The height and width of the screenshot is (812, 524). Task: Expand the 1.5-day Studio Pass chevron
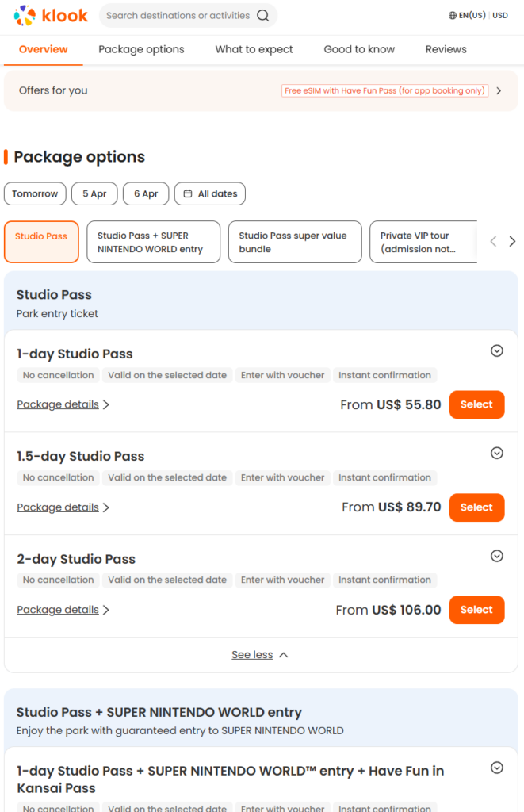click(x=497, y=453)
